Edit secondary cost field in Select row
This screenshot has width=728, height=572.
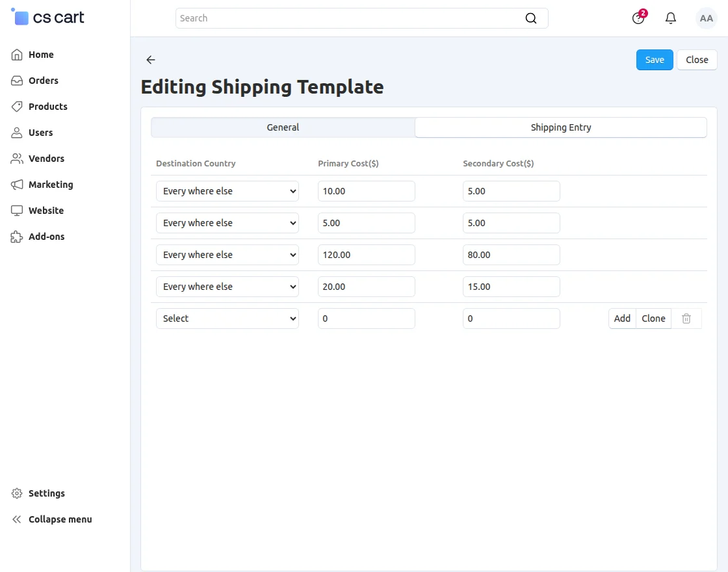coord(511,318)
